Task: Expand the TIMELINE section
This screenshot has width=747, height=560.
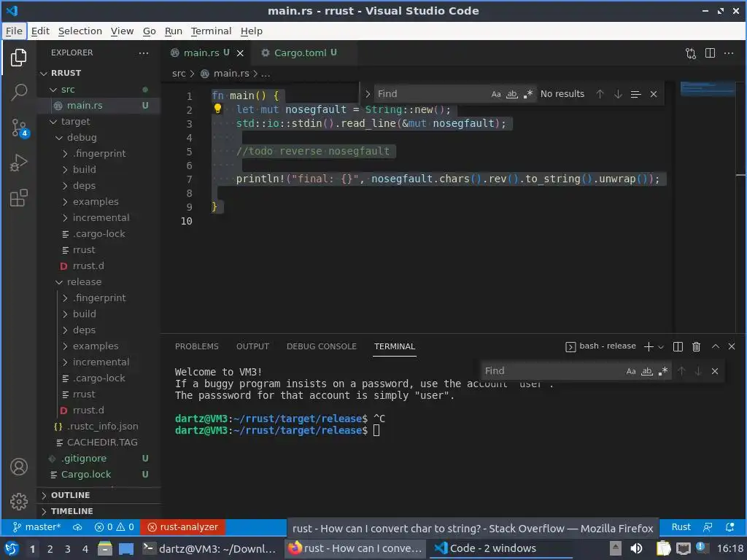Action: pyautogui.click(x=98, y=511)
